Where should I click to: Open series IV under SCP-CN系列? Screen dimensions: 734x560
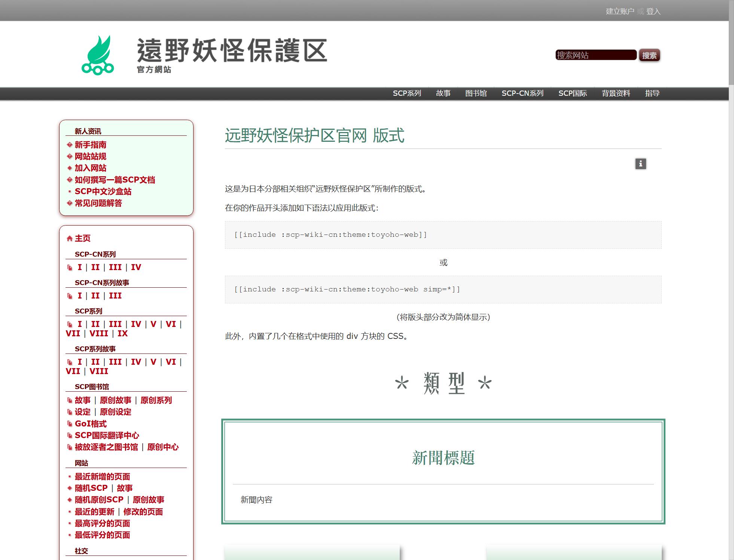coord(136,267)
